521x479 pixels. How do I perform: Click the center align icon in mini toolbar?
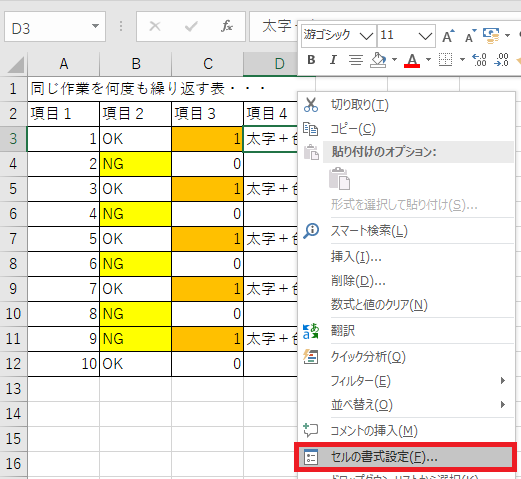356,60
